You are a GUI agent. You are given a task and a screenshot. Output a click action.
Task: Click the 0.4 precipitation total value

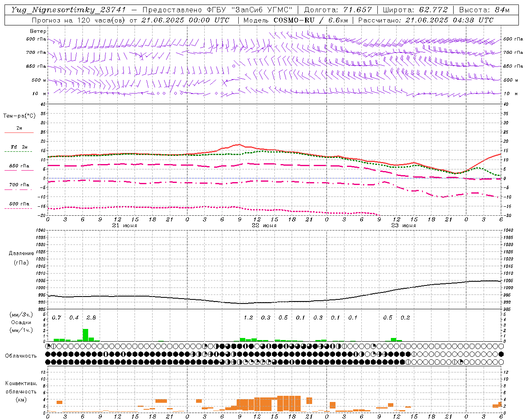coord(74,318)
